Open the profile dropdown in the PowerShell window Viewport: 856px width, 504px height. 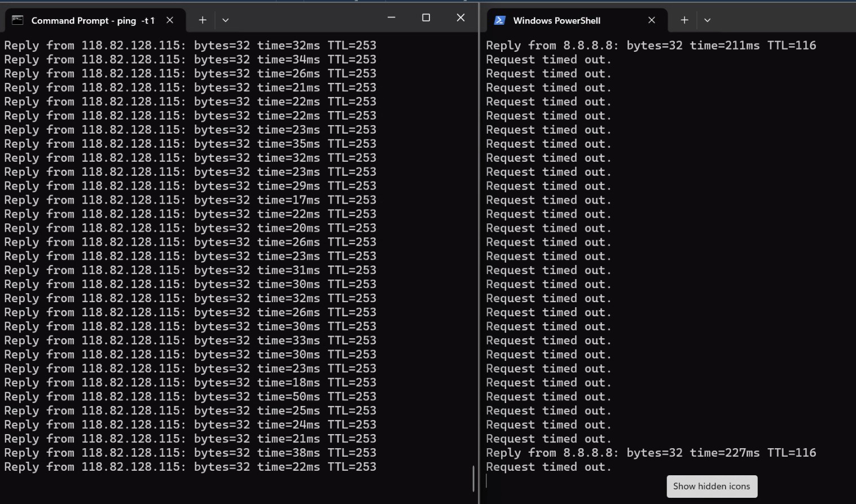pos(708,20)
